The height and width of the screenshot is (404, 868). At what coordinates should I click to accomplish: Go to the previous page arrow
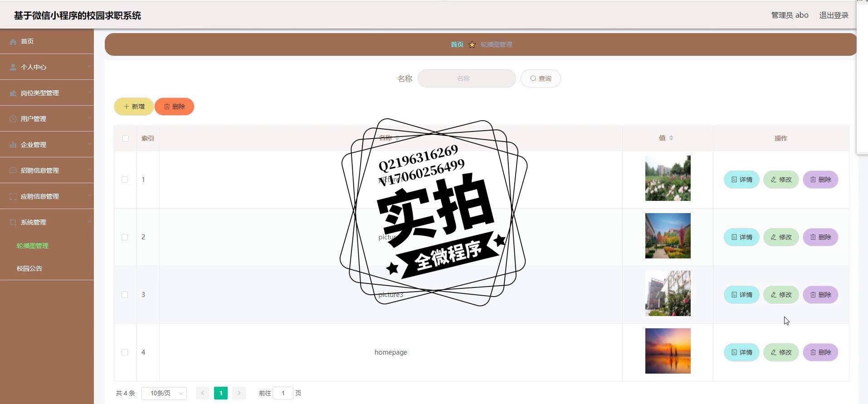tap(203, 393)
